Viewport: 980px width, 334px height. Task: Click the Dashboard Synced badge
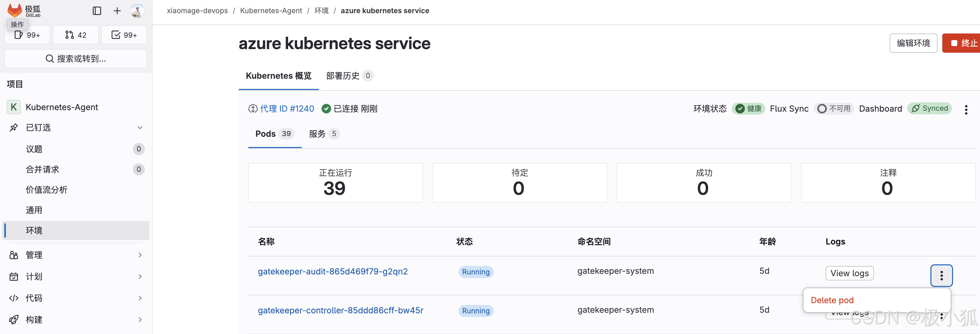point(929,108)
